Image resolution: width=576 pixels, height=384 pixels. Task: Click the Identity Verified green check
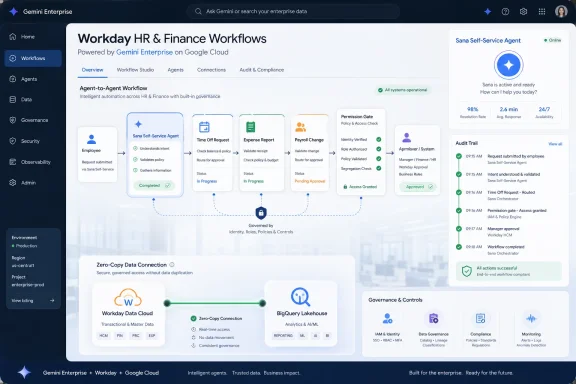pos(378,140)
